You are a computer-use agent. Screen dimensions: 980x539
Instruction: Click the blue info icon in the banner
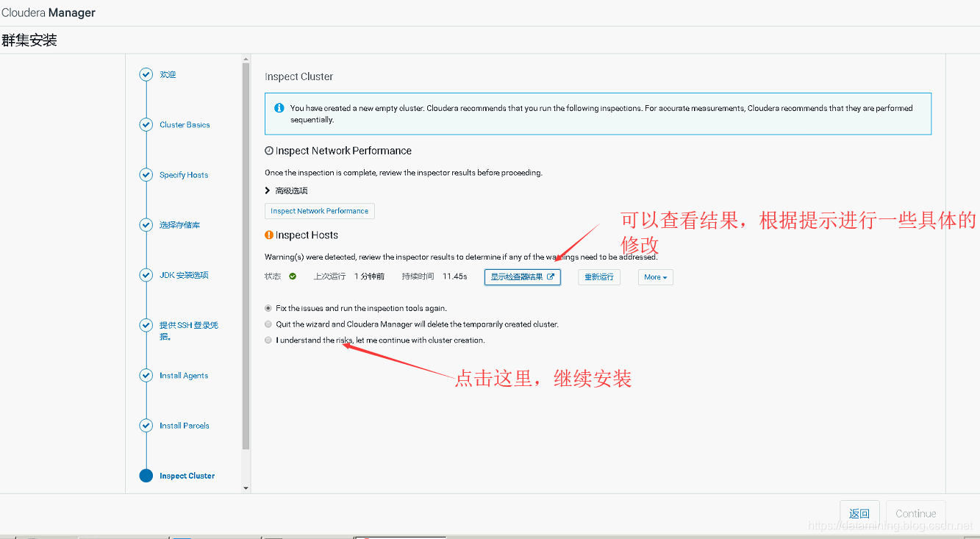(x=279, y=108)
